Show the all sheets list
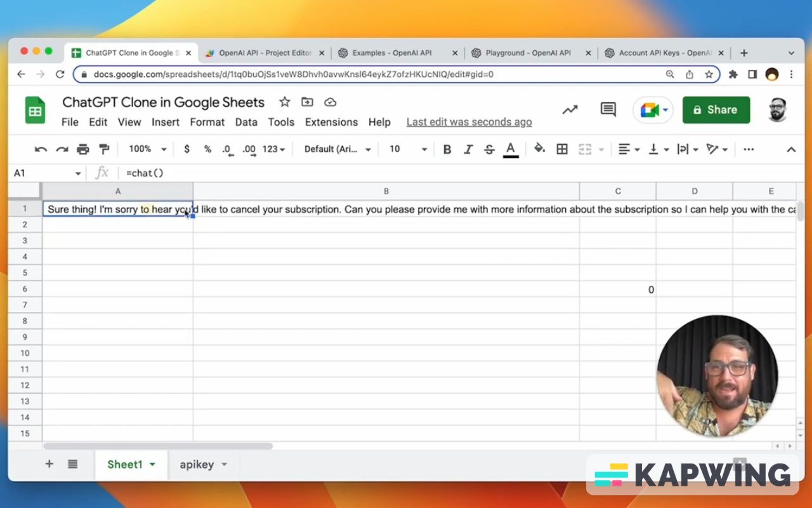Screen dimensions: 812x508 coord(73,464)
